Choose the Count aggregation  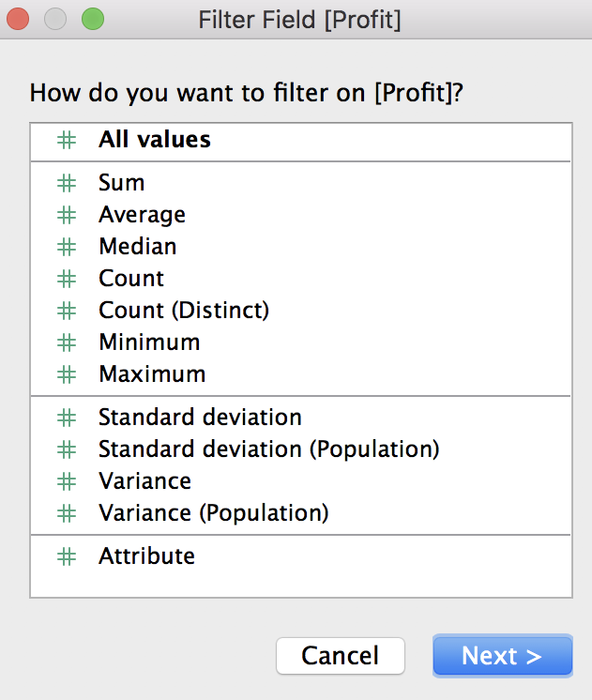[x=301, y=279]
